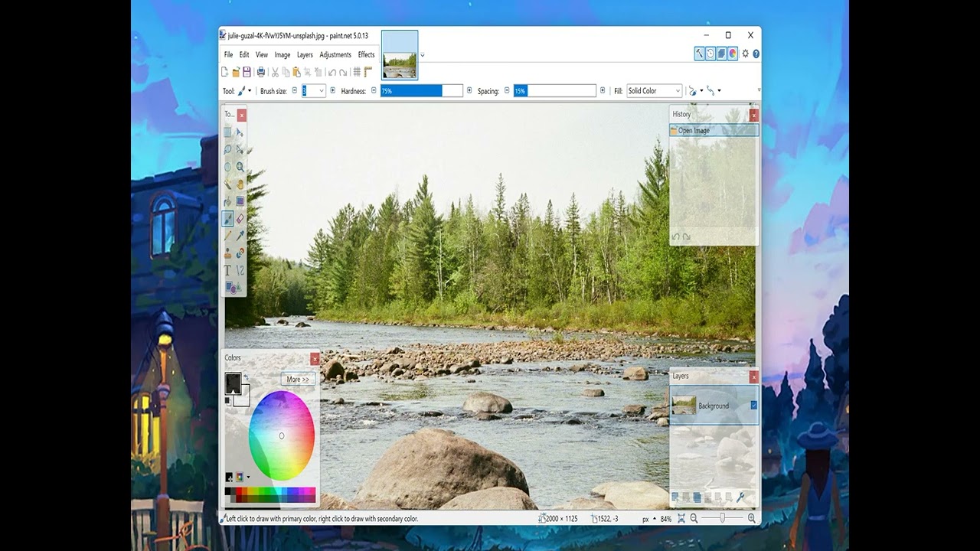980x551 pixels.
Task: Select the Pencil tool
Action: 227,236
